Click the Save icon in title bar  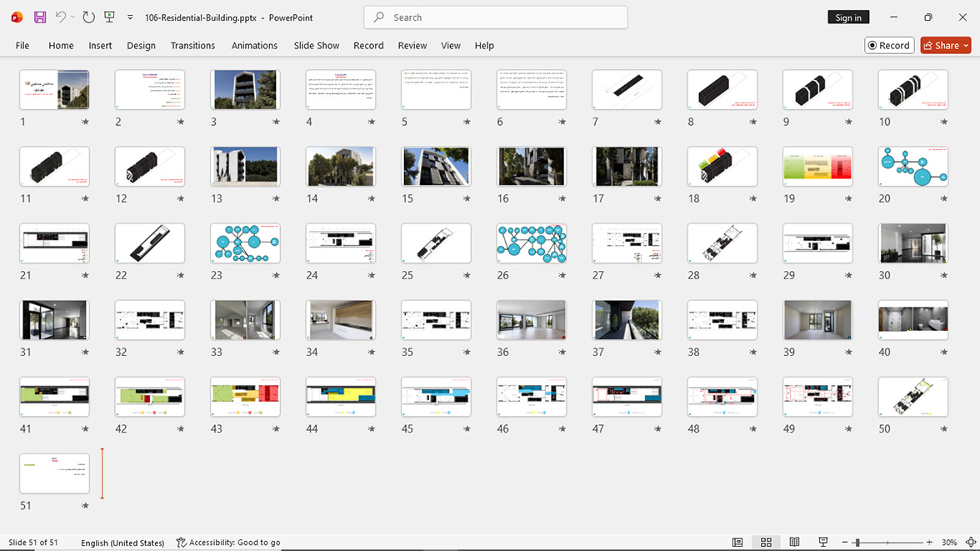pyautogui.click(x=40, y=18)
